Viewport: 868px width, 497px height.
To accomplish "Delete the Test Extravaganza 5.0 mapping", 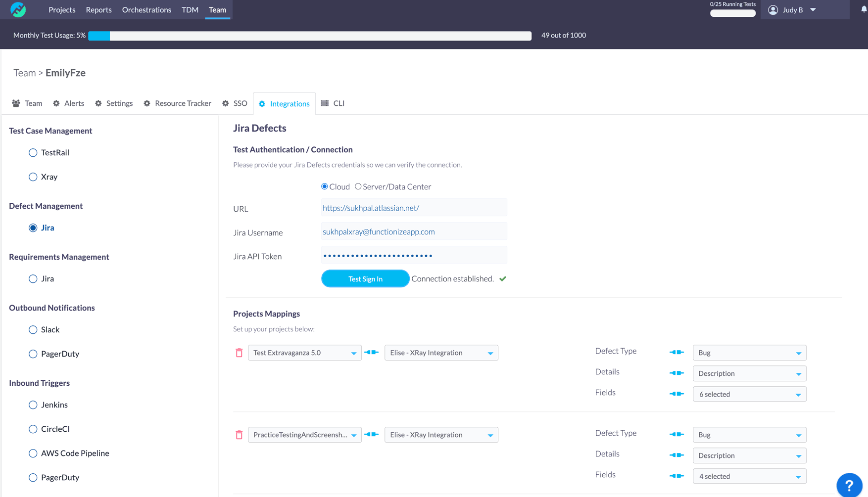I will 239,353.
